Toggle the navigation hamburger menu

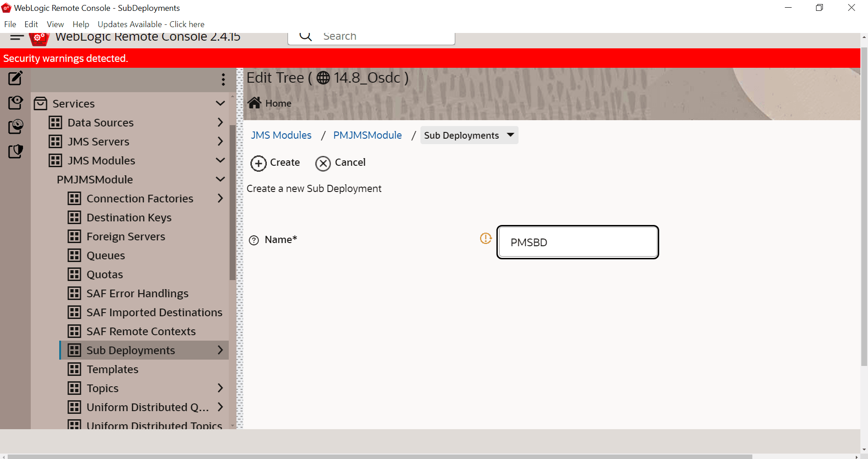[x=17, y=37]
